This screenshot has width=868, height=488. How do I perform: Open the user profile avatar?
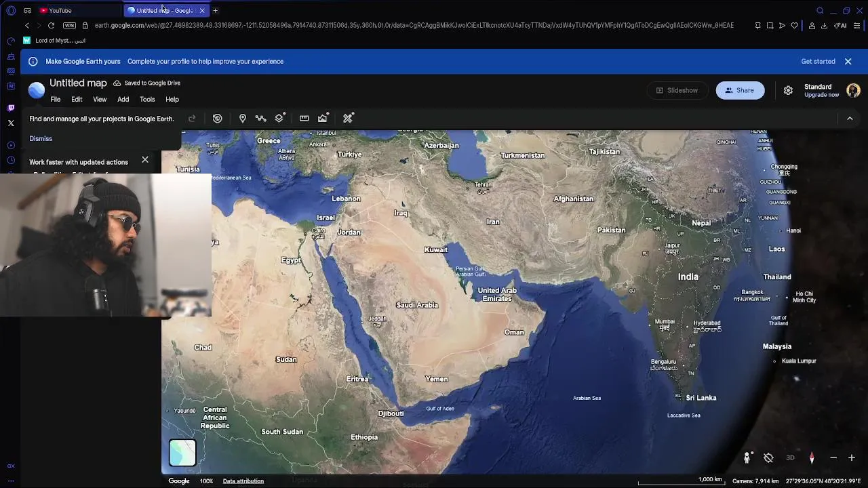(853, 90)
